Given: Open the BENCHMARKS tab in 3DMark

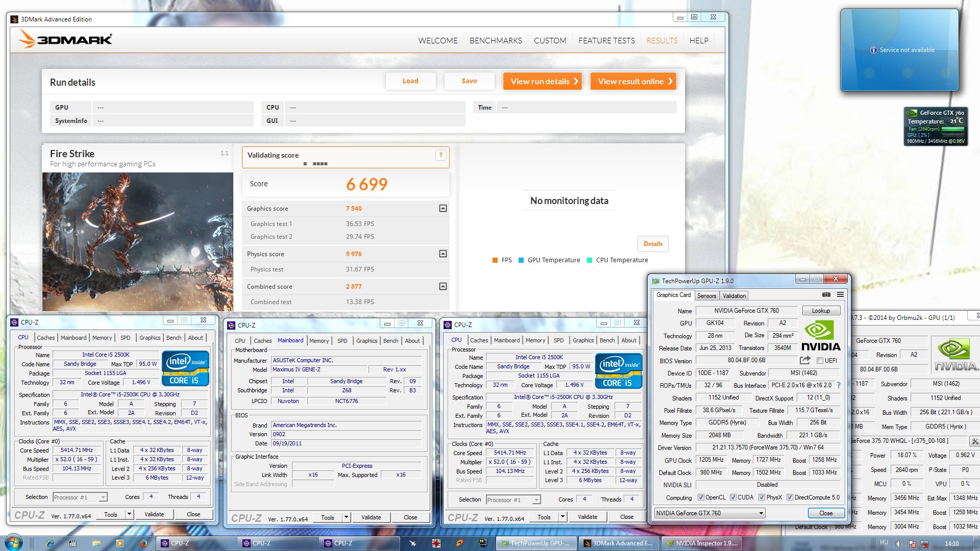Looking at the screenshot, I should 496,40.
